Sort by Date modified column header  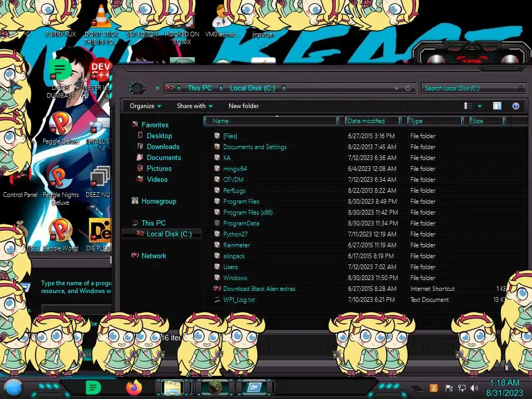coord(372,121)
